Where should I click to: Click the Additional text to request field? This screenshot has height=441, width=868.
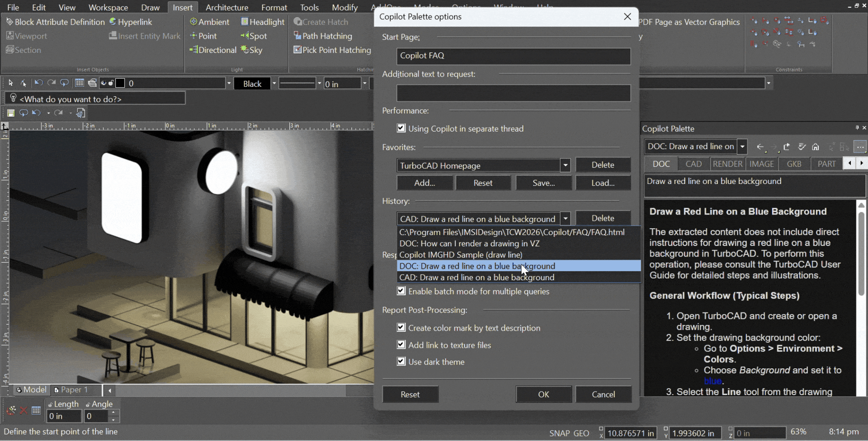(514, 93)
